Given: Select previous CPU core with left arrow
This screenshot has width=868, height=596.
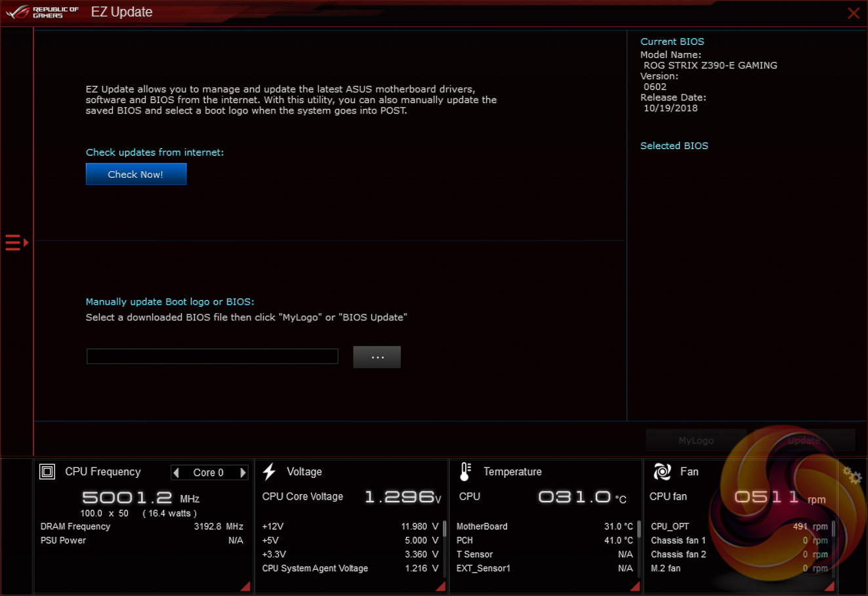Looking at the screenshot, I should [x=176, y=473].
